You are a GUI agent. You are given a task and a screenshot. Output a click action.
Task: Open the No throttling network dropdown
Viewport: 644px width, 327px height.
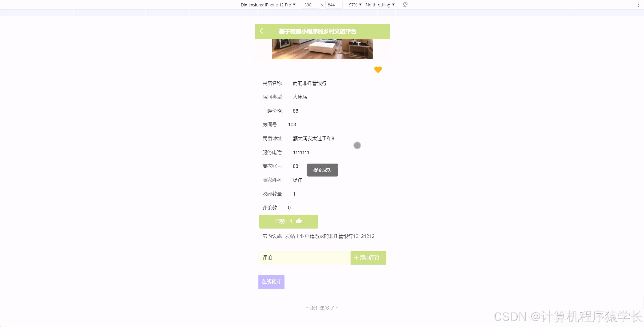380,5
